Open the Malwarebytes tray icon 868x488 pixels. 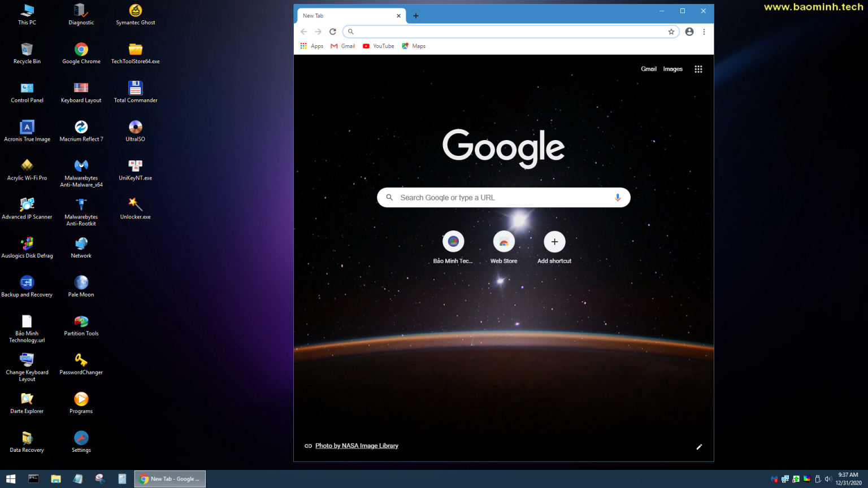(x=774, y=479)
